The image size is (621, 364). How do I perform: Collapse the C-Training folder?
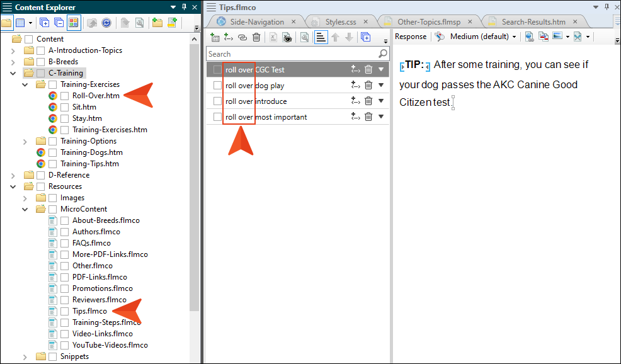pyautogui.click(x=13, y=73)
